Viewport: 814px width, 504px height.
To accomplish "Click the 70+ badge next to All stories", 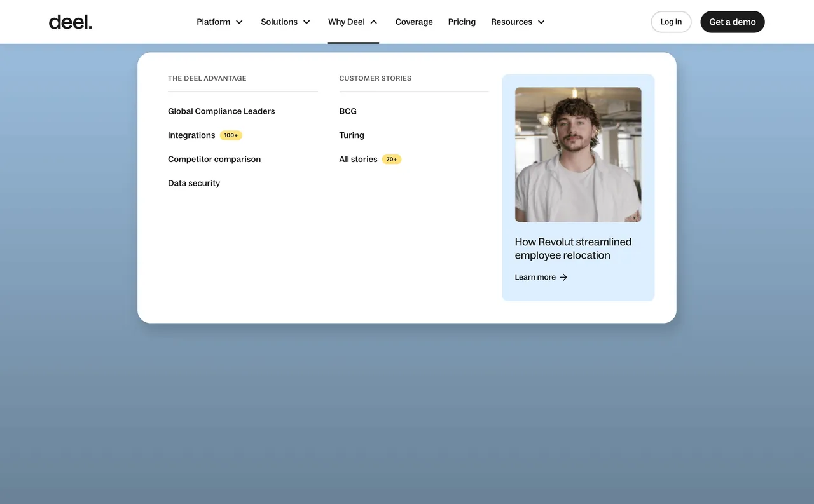I will (392, 160).
